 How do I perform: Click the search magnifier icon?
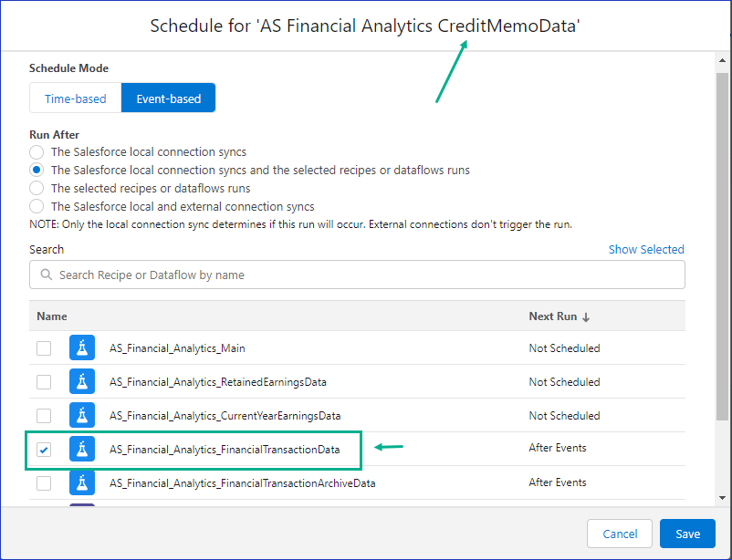47,275
